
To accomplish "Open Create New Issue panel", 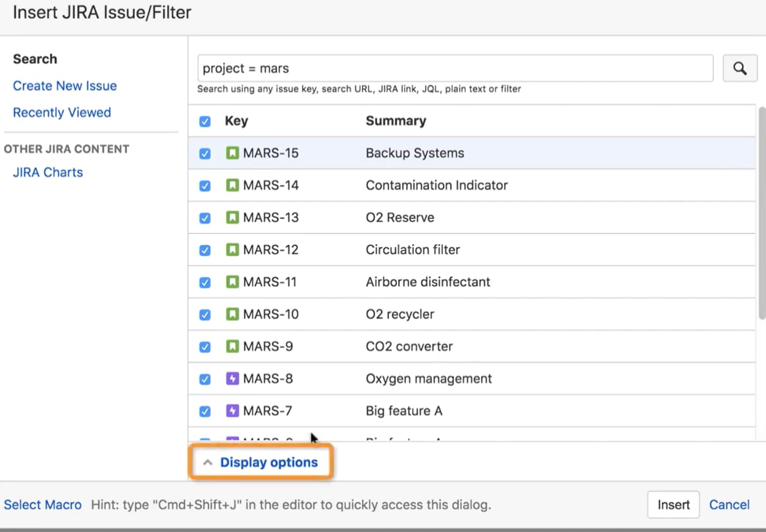I will click(64, 86).
